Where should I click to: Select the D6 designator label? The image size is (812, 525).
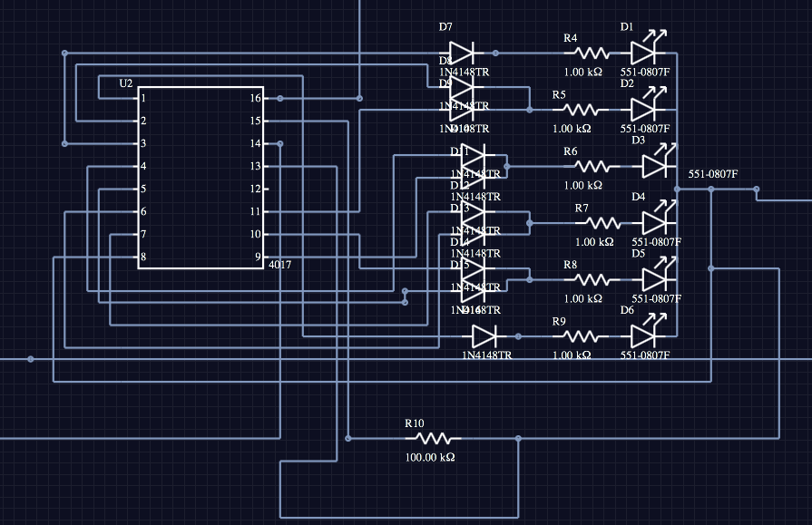tap(627, 310)
